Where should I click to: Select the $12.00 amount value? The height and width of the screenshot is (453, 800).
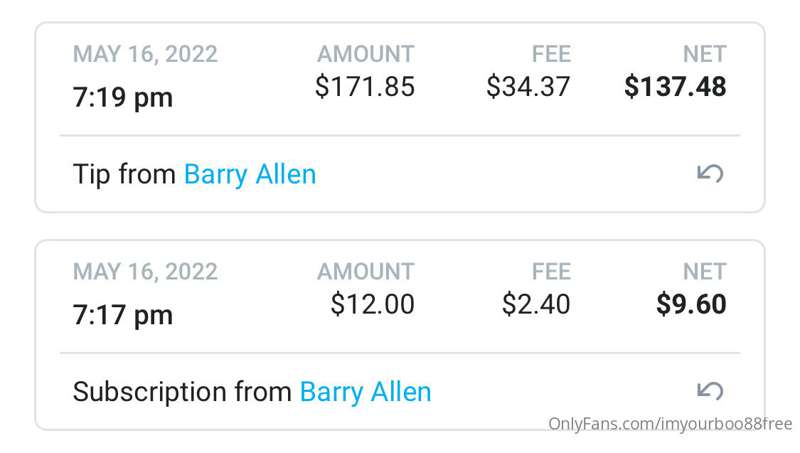(x=372, y=304)
